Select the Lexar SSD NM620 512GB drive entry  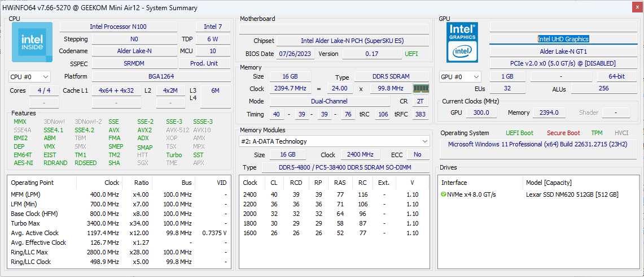[572, 194]
